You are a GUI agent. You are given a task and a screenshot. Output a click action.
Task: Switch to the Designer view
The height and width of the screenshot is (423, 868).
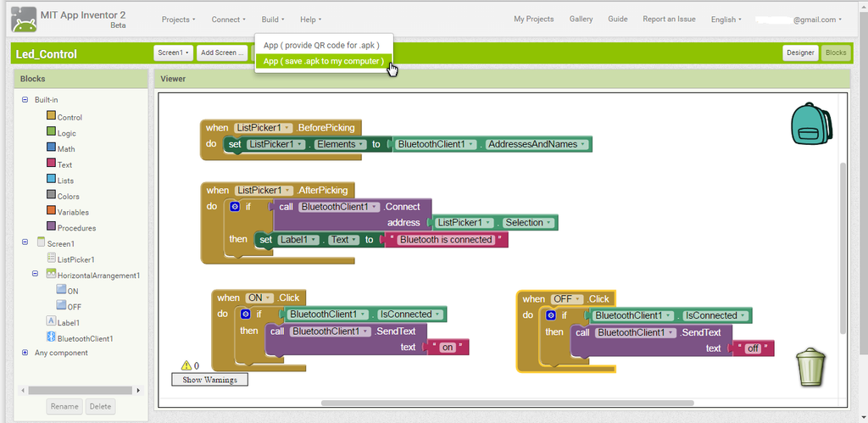(x=800, y=53)
